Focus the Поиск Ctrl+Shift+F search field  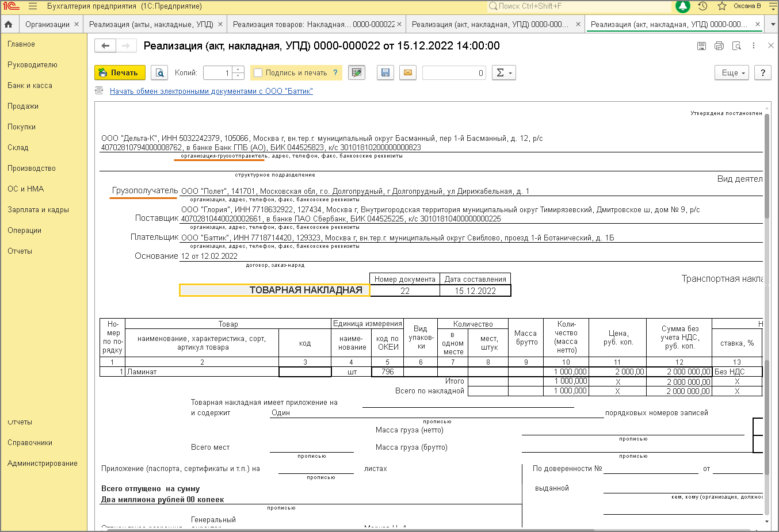pos(579,6)
